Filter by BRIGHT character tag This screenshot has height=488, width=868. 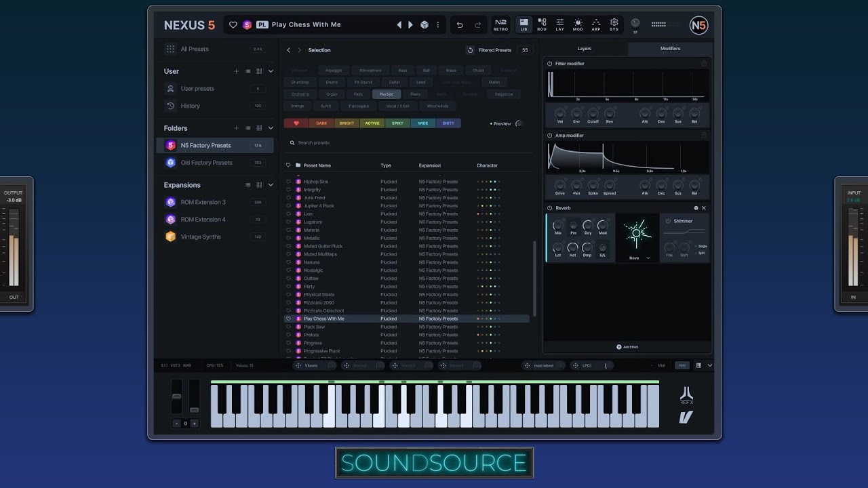click(347, 123)
